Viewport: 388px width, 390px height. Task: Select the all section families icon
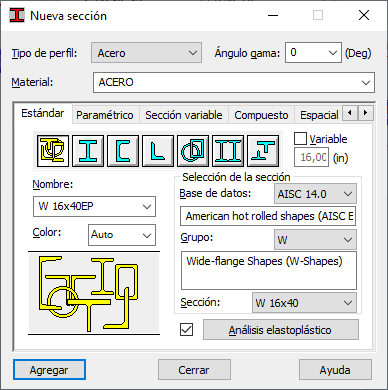coord(53,151)
